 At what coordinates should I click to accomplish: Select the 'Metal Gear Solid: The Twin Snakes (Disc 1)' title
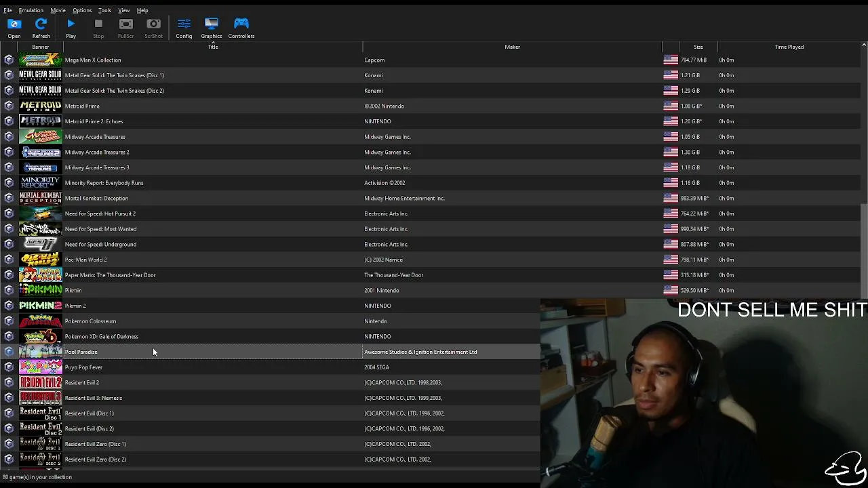tap(115, 75)
